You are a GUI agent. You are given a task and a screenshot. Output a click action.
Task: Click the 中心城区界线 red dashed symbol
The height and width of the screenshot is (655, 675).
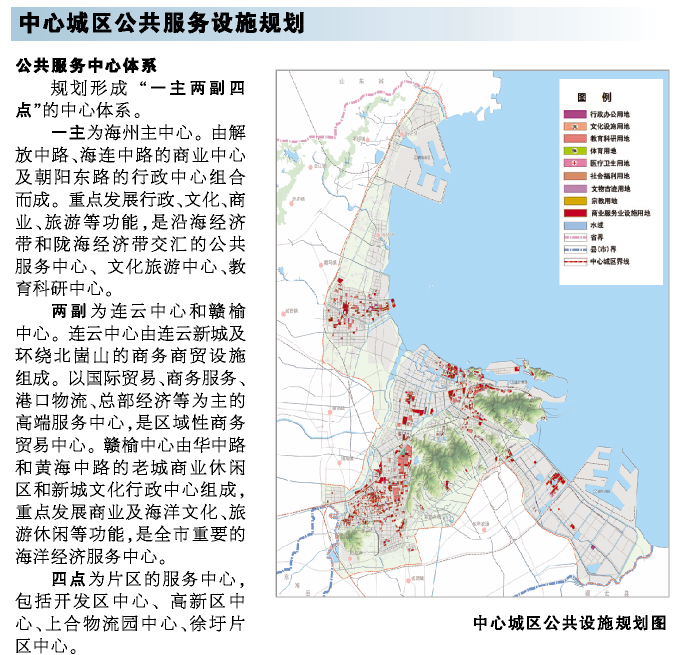(576, 261)
